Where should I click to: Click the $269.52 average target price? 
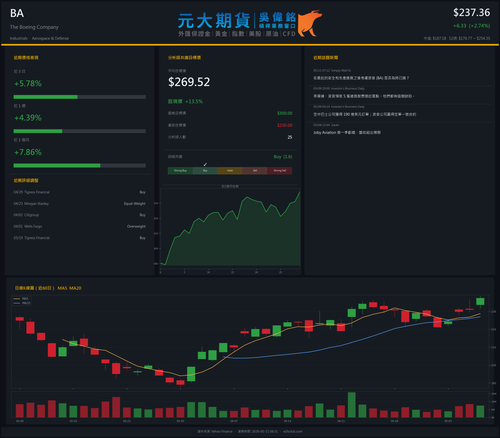click(189, 82)
